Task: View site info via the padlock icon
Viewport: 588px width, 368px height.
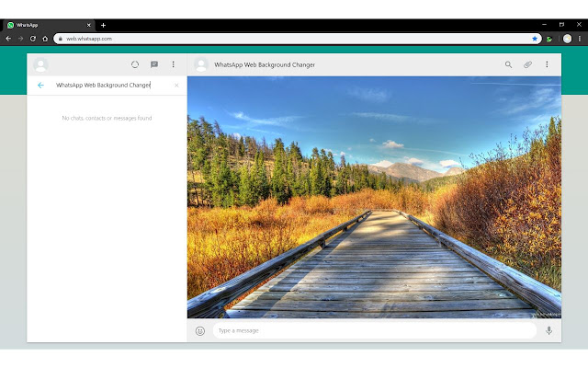Action: pyautogui.click(x=61, y=39)
